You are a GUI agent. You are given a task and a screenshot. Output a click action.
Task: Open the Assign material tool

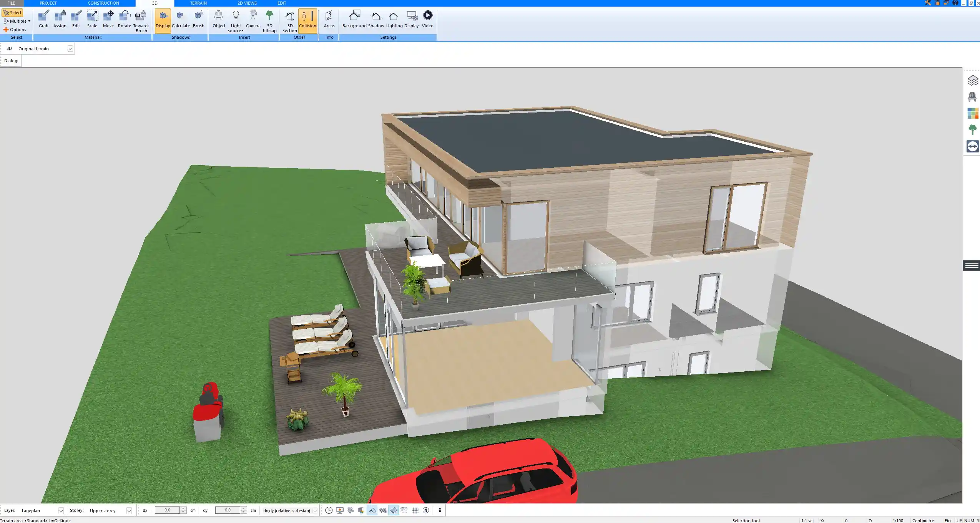point(60,18)
